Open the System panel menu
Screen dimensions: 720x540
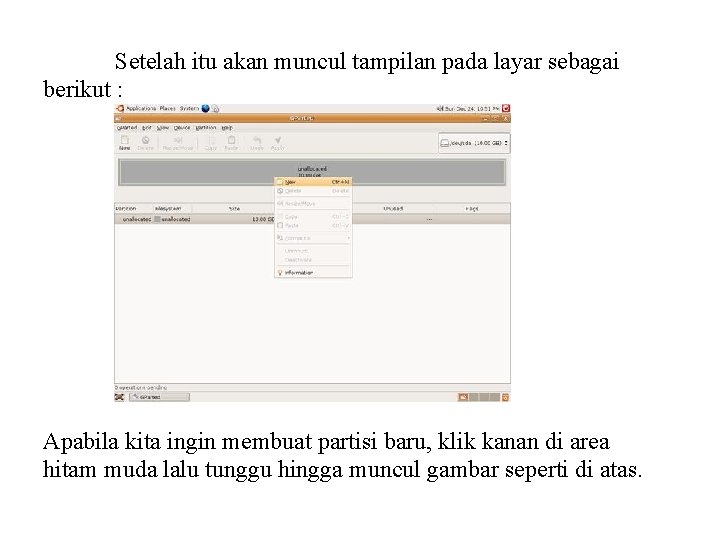(189, 108)
